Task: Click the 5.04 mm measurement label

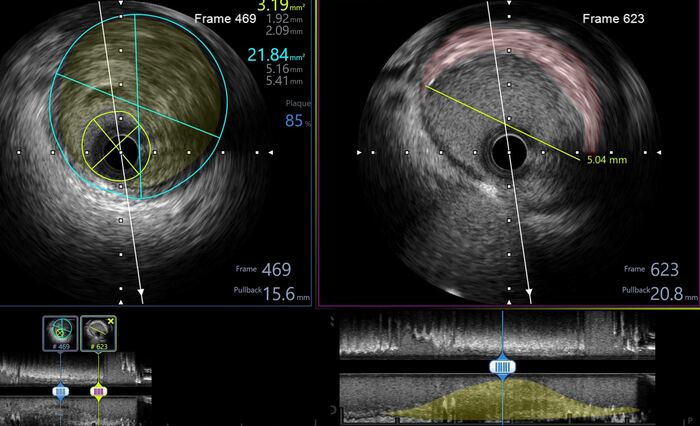Action: click(603, 158)
